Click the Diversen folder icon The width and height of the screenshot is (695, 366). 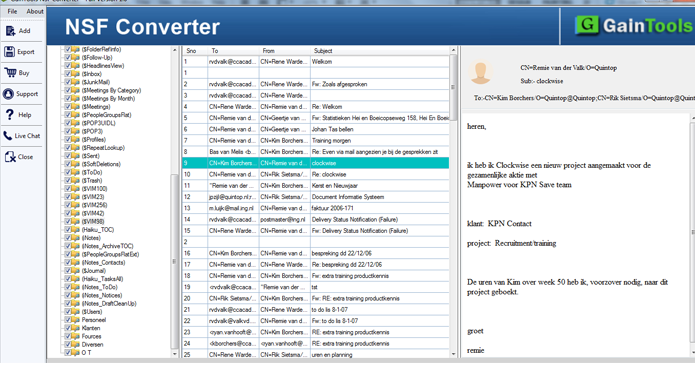click(x=76, y=345)
